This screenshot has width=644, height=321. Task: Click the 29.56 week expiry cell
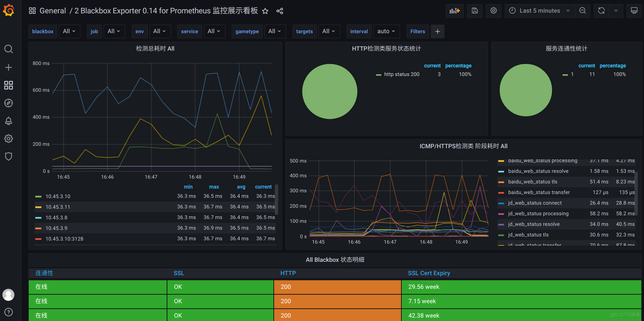click(521, 287)
